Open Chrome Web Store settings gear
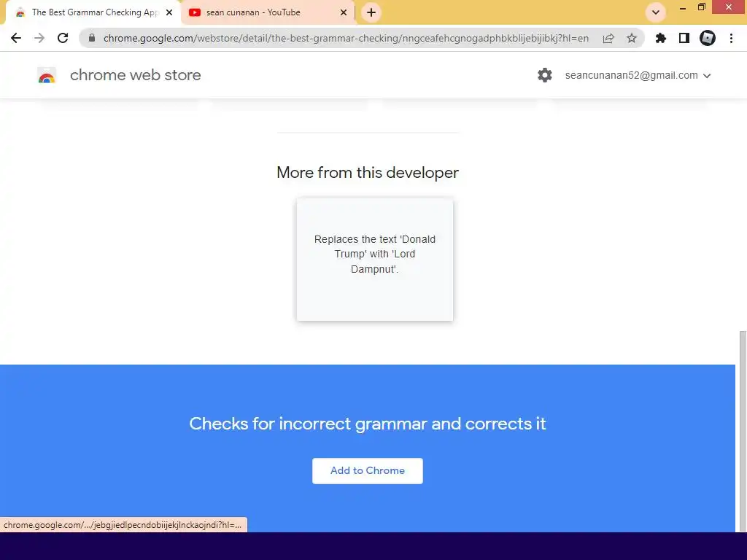The height and width of the screenshot is (560, 747). tap(545, 75)
